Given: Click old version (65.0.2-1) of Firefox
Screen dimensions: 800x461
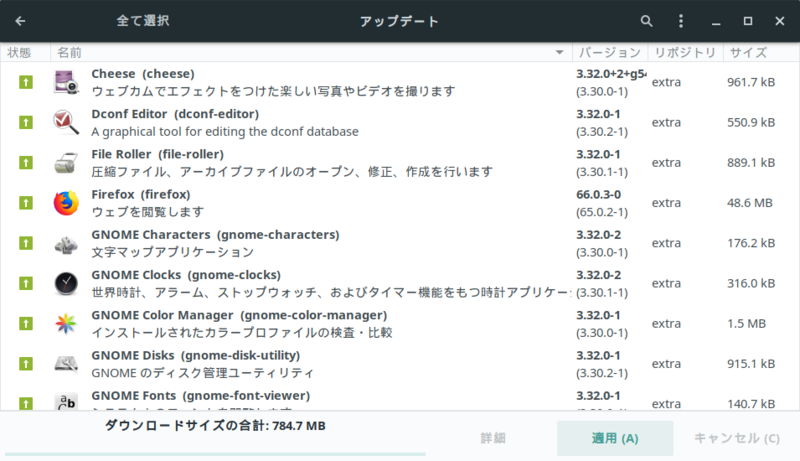Looking at the screenshot, I should (x=602, y=212).
